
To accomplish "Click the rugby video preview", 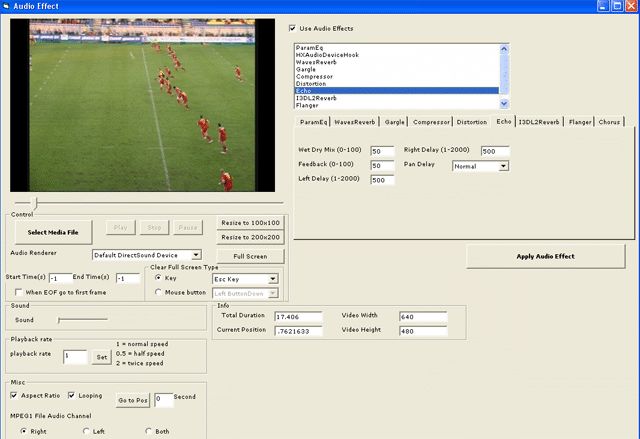I will pos(142,105).
